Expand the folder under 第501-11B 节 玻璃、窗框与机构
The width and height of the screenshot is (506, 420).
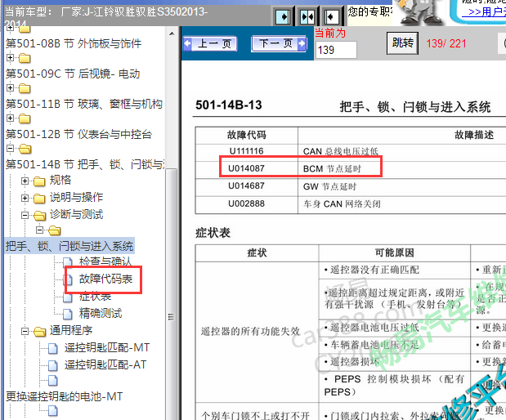click(11, 118)
